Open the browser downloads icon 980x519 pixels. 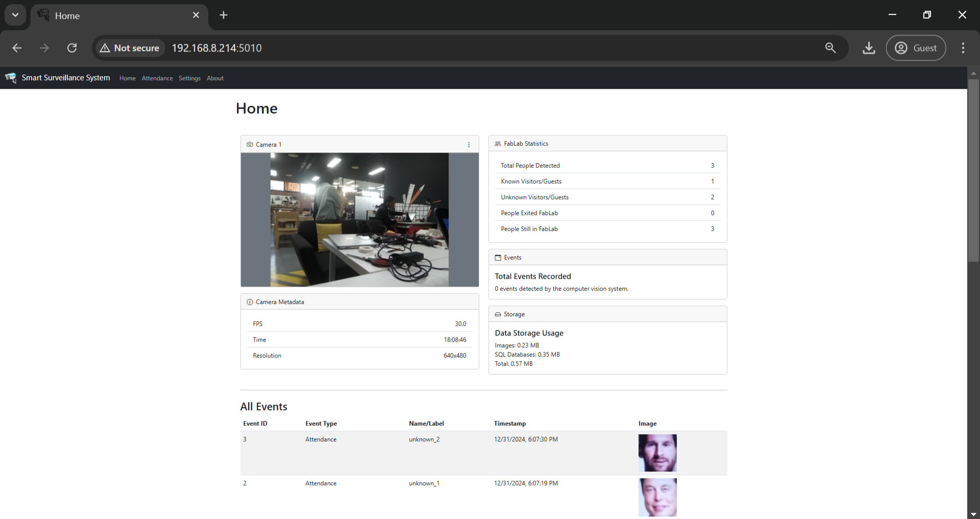point(869,48)
